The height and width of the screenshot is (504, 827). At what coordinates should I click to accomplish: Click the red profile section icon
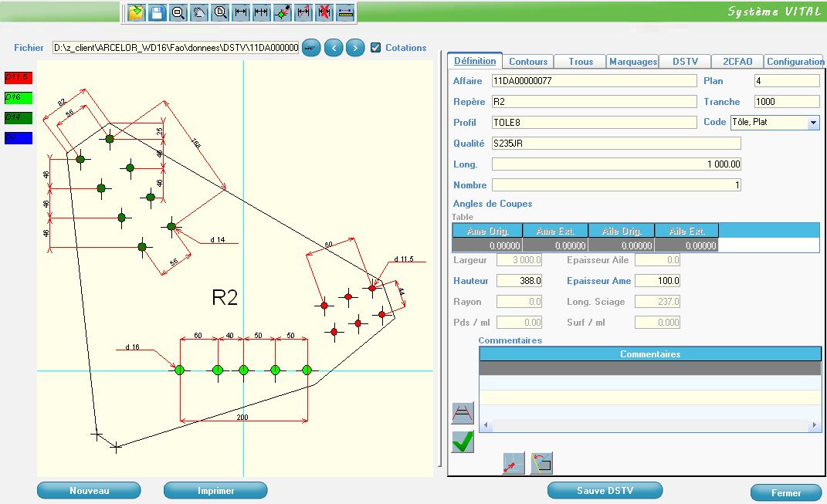click(463, 414)
